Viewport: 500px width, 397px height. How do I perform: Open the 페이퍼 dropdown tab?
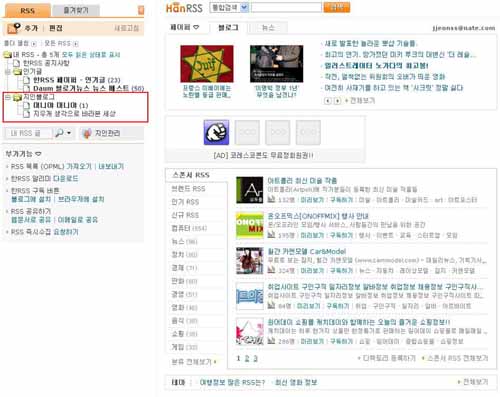184,28
